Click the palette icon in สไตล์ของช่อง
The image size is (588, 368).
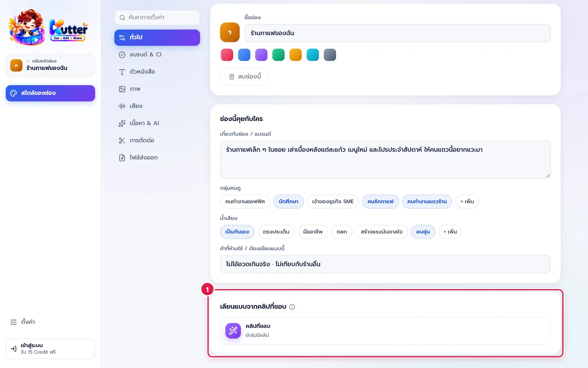click(13, 93)
